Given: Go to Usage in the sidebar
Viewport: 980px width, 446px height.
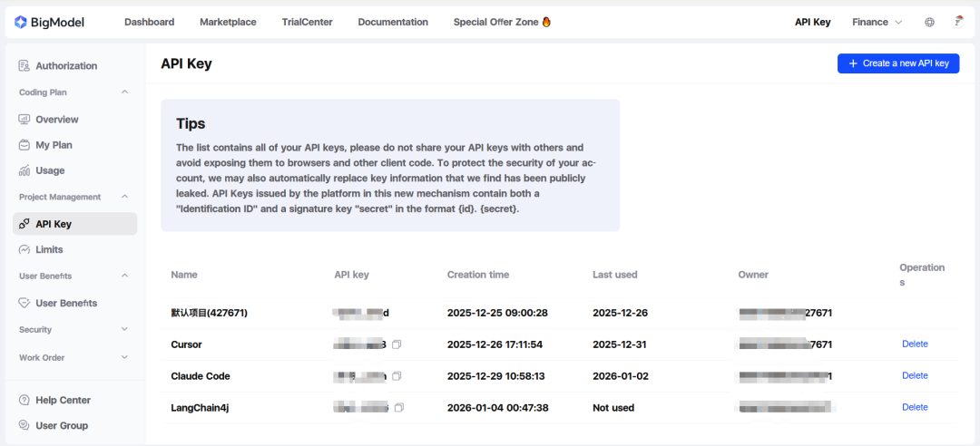Looking at the screenshot, I should tap(50, 170).
